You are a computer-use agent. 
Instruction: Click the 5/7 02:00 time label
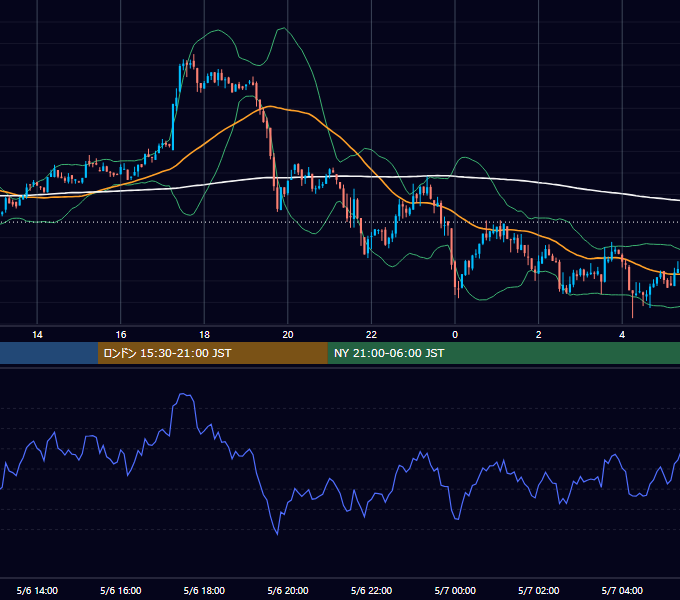539,590
